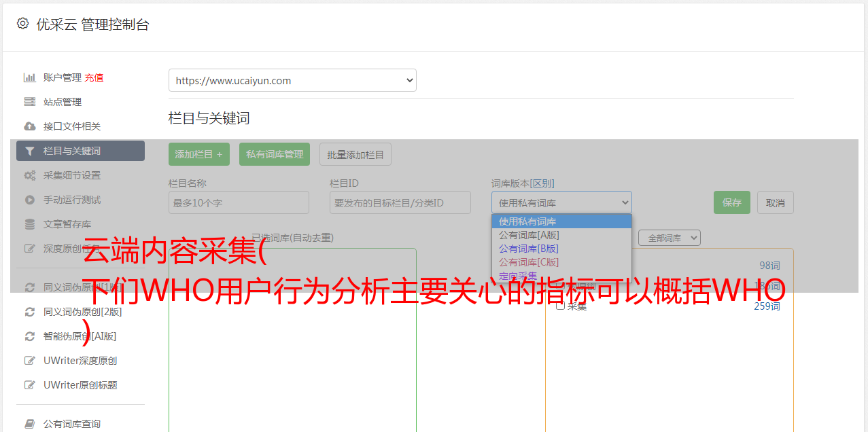The image size is (868, 432).
Task: Click the server icon for 站点管理
Action: [x=30, y=102]
